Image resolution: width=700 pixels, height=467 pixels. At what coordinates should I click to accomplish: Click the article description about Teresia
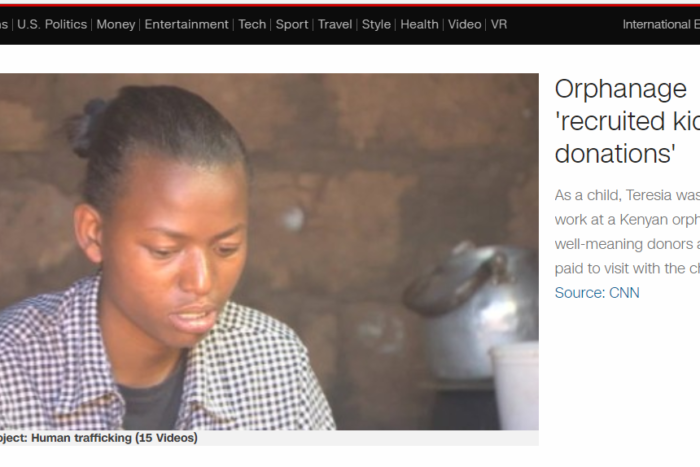[x=627, y=232]
